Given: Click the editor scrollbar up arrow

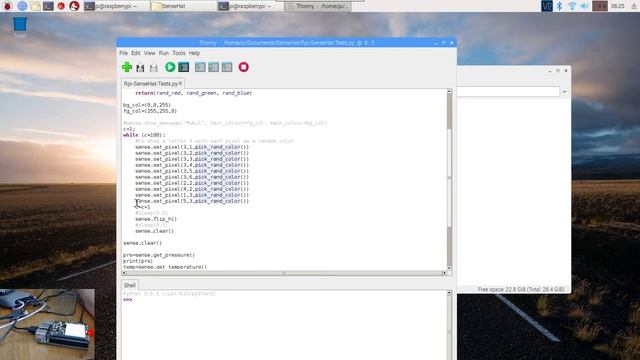Looking at the screenshot, I should [x=449, y=91].
